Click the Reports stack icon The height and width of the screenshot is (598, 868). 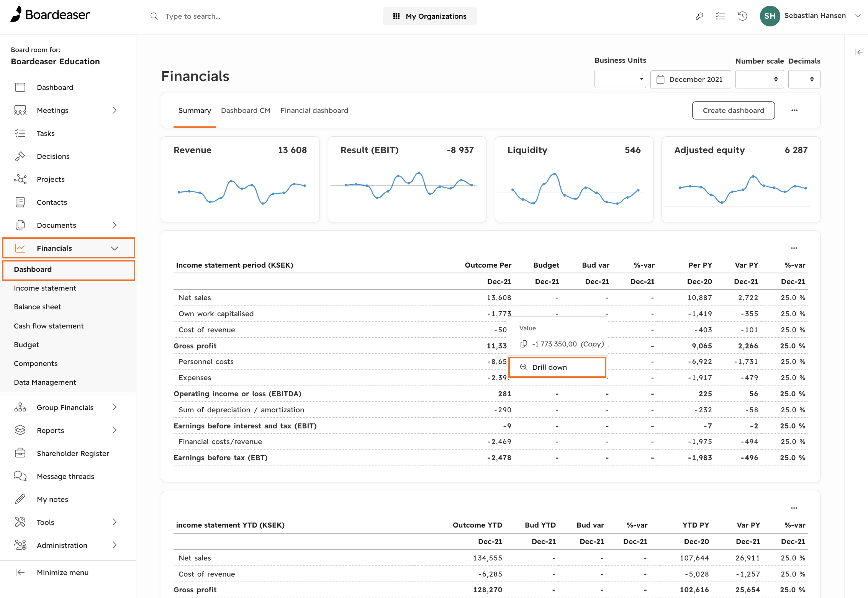tap(20, 430)
